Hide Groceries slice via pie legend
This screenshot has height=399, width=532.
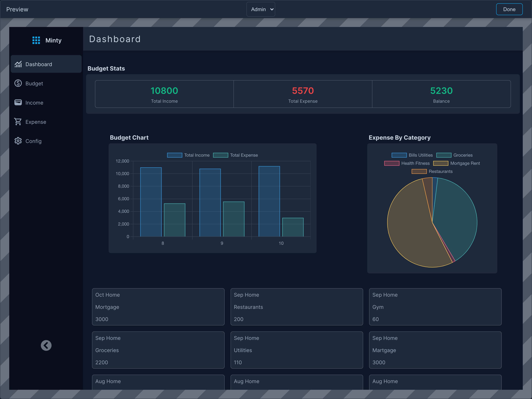[x=454, y=155]
